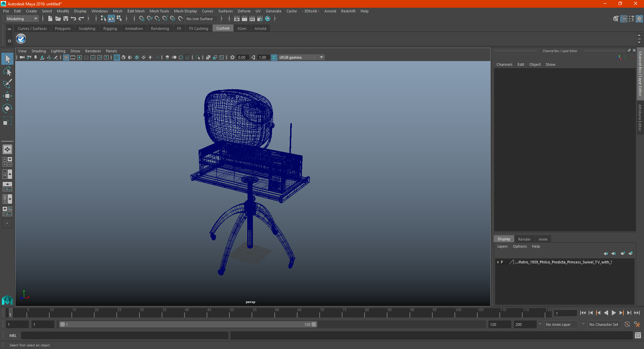Open the sRGB gamma view transform dropdown
The height and width of the screenshot is (349, 644).
coord(301,57)
